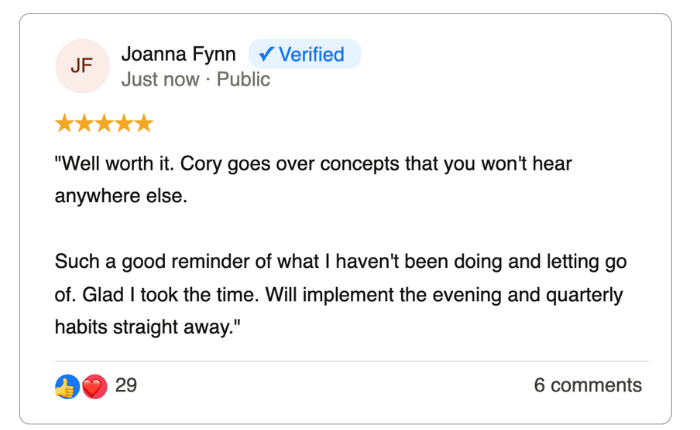Click the 'Just now' timestamp

pos(160,79)
